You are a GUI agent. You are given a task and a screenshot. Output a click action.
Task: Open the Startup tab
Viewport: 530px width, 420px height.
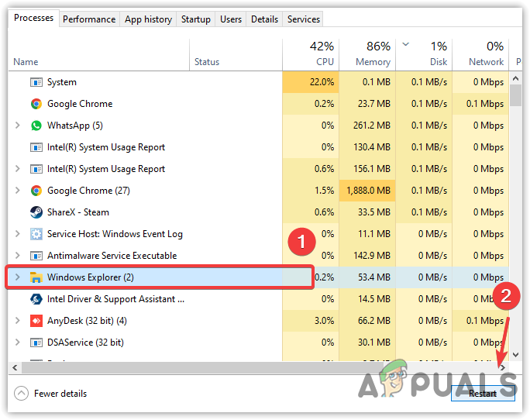click(196, 19)
